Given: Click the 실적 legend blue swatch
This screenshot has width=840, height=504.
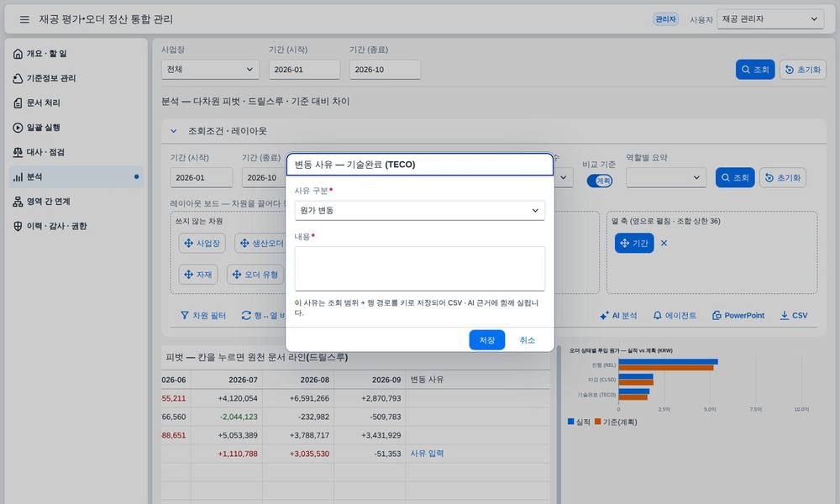Looking at the screenshot, I should [570, 422].
